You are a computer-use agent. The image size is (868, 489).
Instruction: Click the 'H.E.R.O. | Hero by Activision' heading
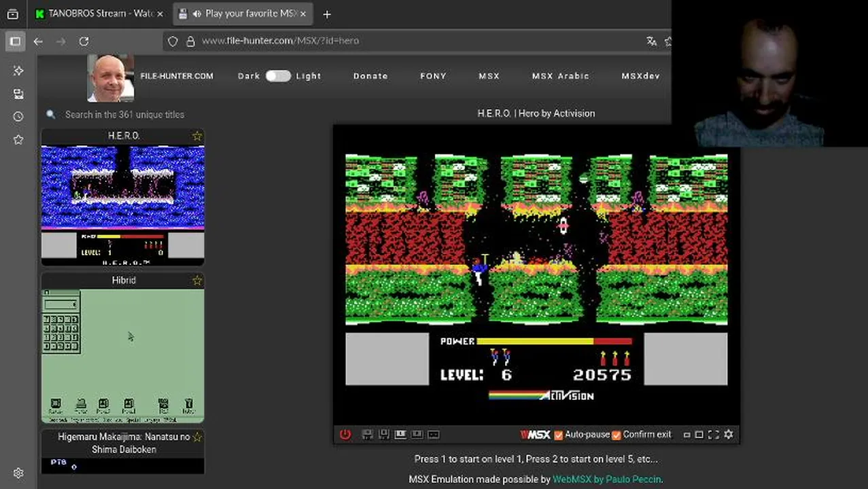(536, 113)
